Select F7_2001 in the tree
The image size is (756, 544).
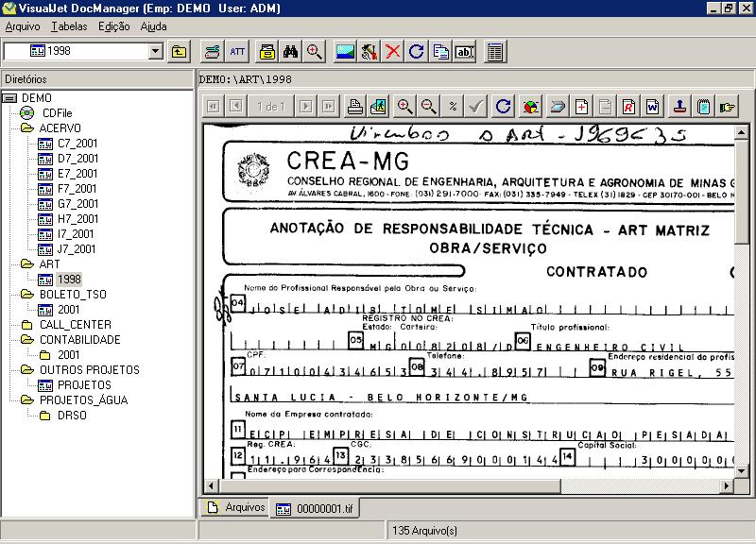[x=77, y=189]
